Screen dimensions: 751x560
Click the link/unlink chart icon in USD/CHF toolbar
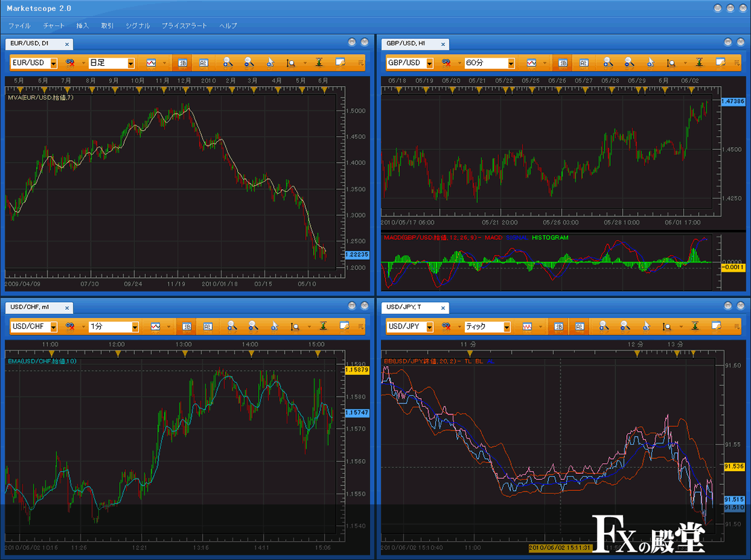click(70, 326)
